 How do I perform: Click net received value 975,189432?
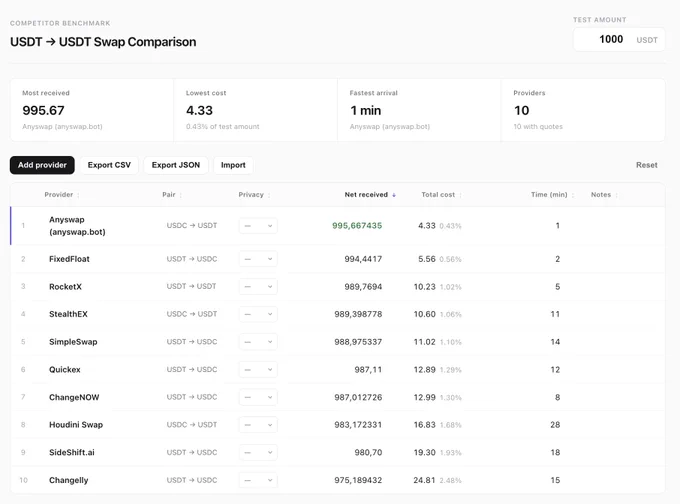[358, 481]
